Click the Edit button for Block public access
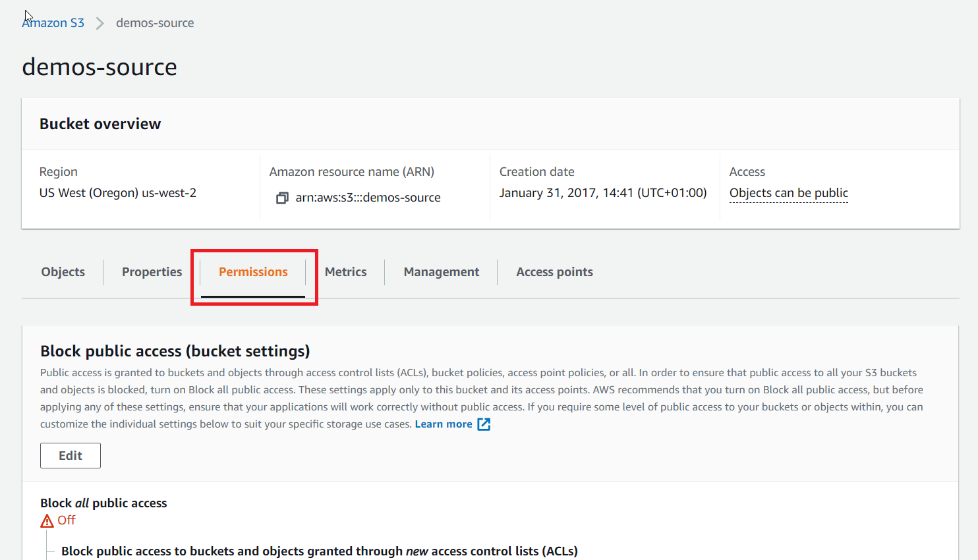 point(71,455)
